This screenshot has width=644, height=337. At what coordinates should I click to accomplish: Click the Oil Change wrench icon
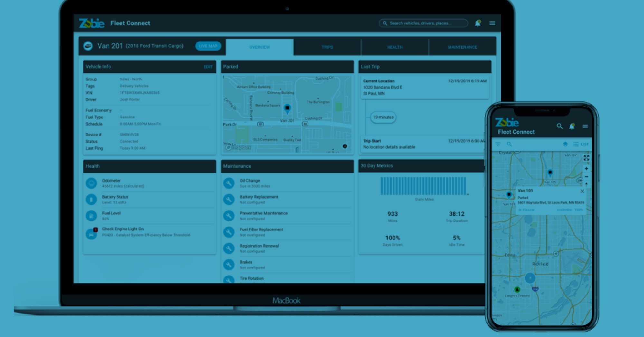[x=229, y=183]
